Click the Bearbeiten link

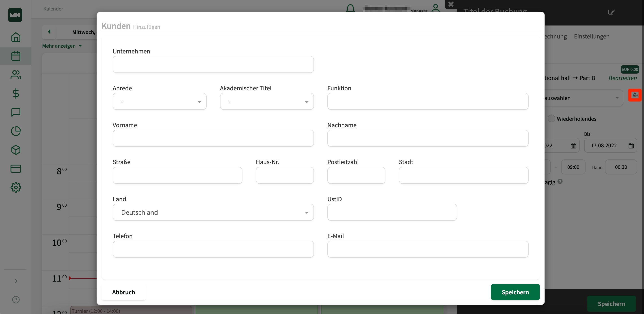pyautogui.click(x=622, y=78)
